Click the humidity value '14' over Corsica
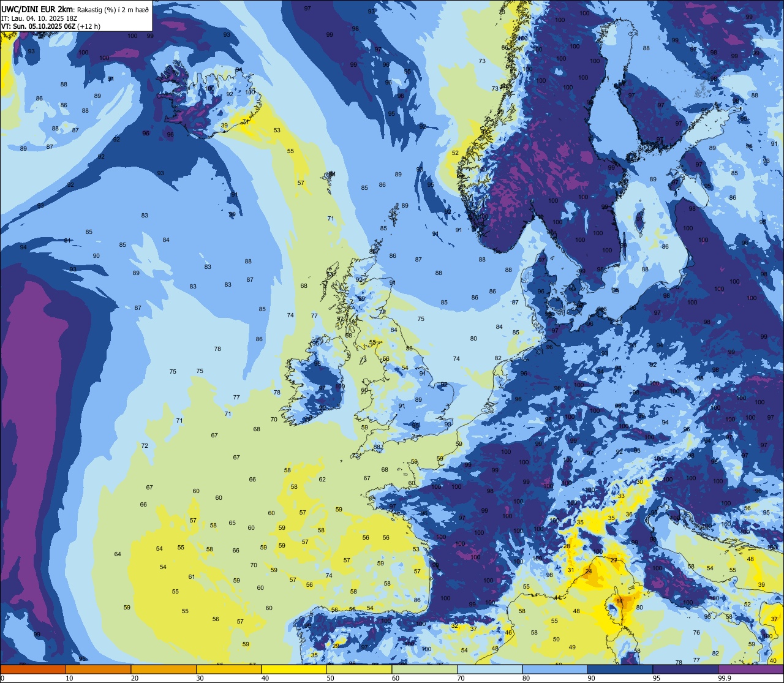Screen dimensions: 784x683 pos(619,602)
